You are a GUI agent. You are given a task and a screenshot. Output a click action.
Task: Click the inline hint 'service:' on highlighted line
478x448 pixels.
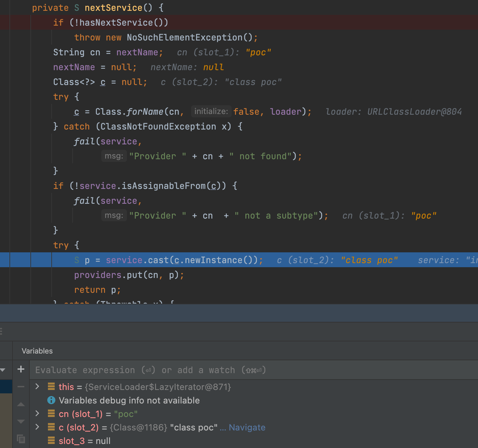(439, 260)
